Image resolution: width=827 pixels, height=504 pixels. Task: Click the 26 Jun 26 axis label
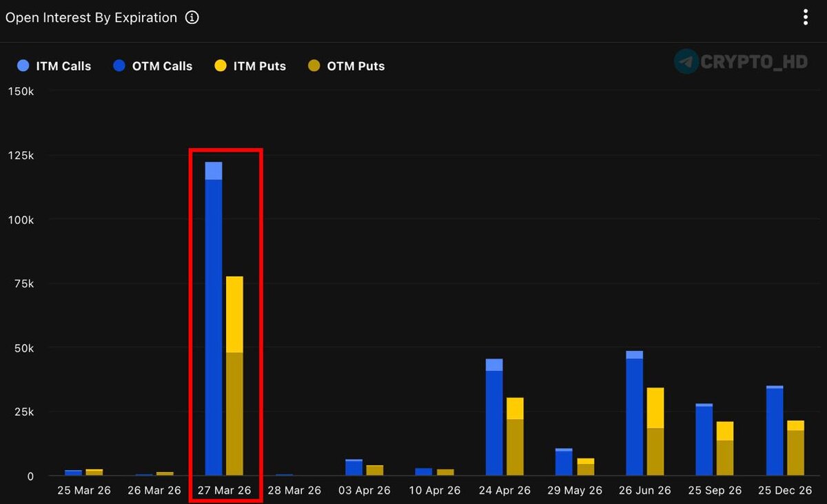coord(645,491)
